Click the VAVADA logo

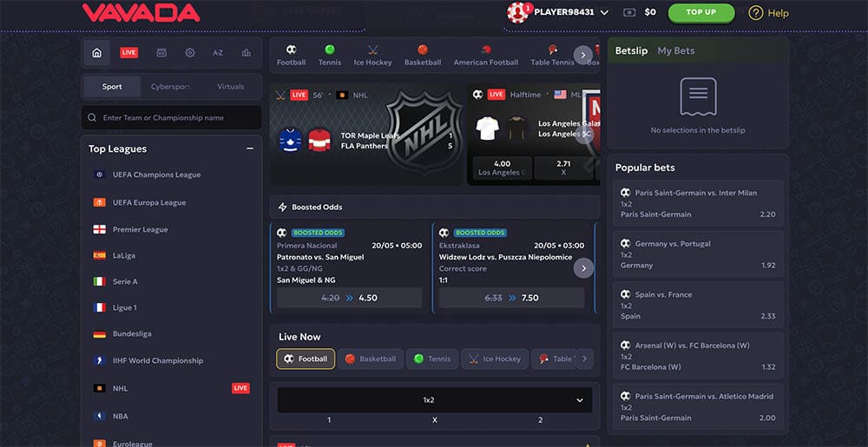141,12
